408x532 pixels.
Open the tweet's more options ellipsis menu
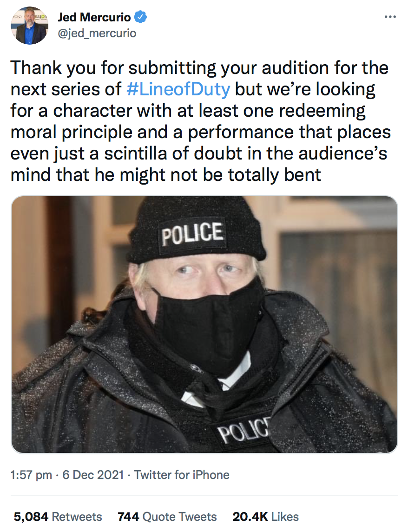point(388,18)
